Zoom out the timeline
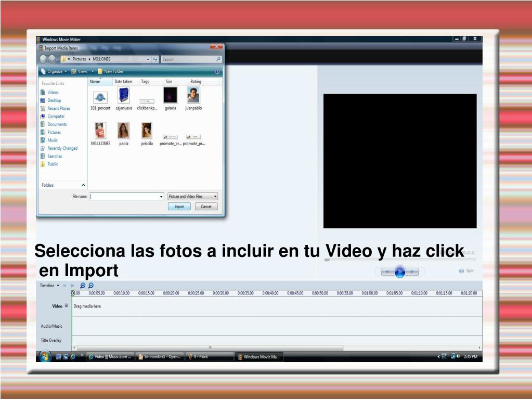 91,286
